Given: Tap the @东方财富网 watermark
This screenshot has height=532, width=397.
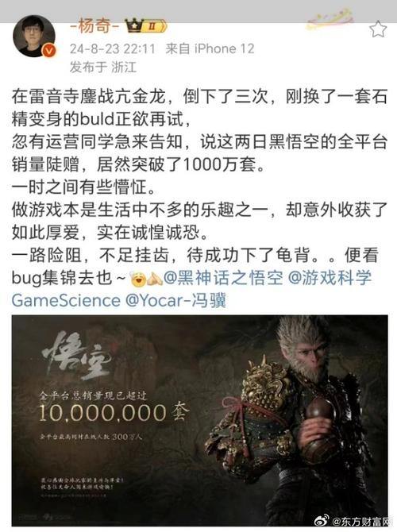Looking at the screenshot, I should (x=360, y=521).
